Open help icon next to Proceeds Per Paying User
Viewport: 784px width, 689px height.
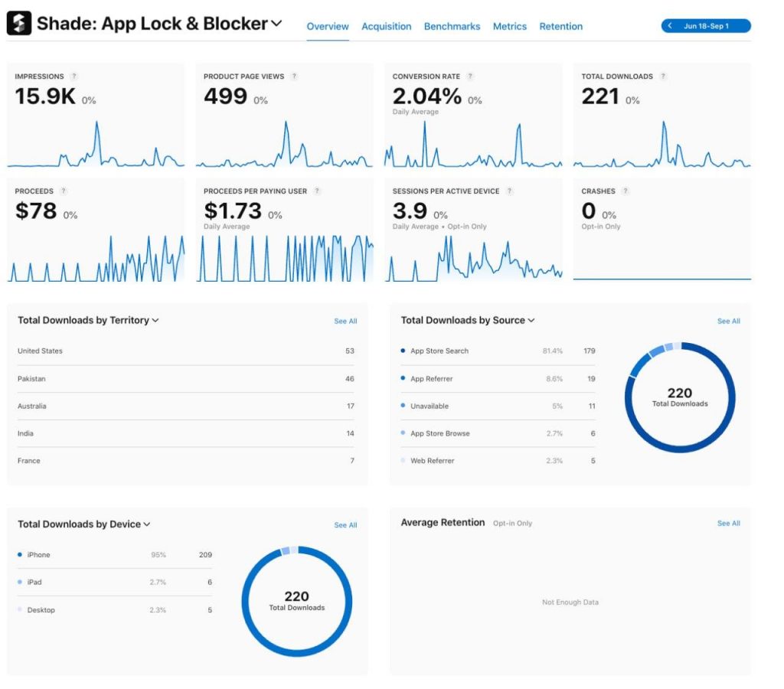317,191
